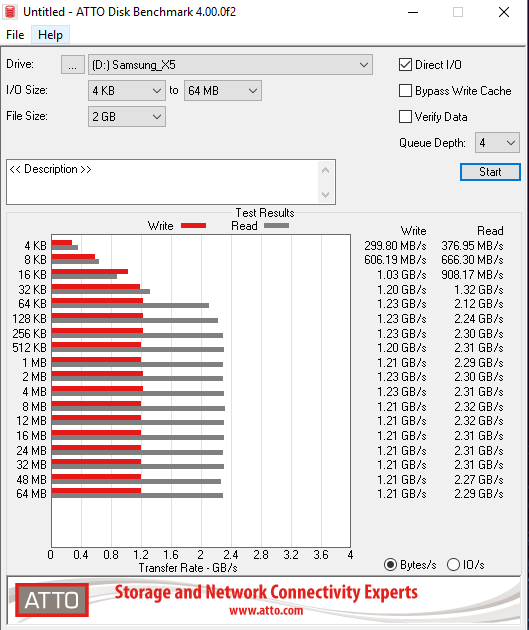The height and width of the screenshot is (630, 529).
Task: Select the Bytes/s radio button
Action: click(x=390, y=565)
